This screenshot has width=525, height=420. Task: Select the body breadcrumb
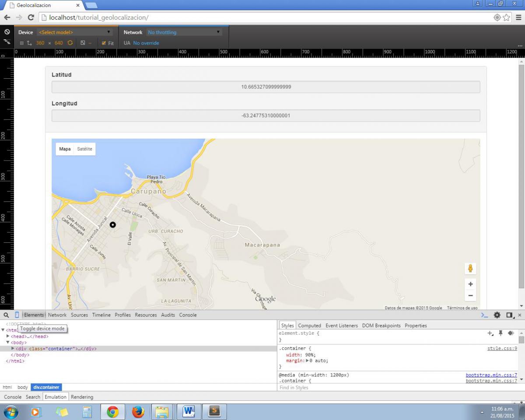tap(23, 388)
